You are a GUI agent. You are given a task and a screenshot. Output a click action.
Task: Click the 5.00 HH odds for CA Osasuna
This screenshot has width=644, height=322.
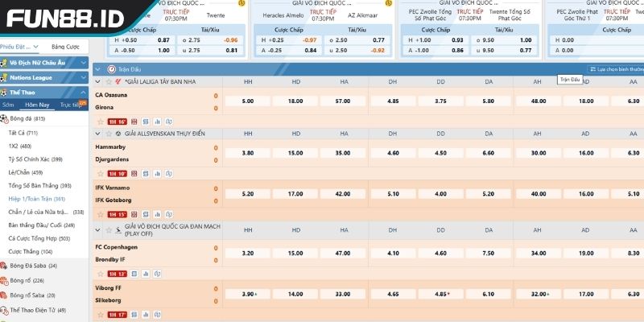click(247, 101)
